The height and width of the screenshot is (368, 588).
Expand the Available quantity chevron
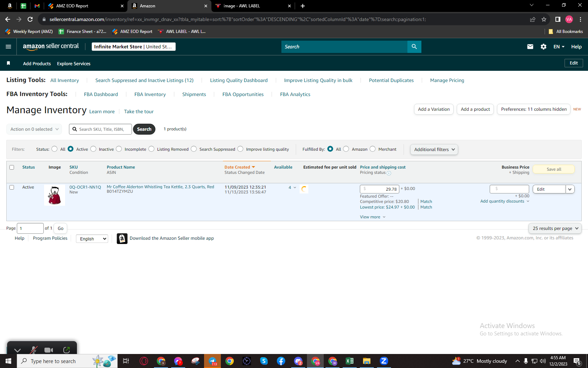295,188
